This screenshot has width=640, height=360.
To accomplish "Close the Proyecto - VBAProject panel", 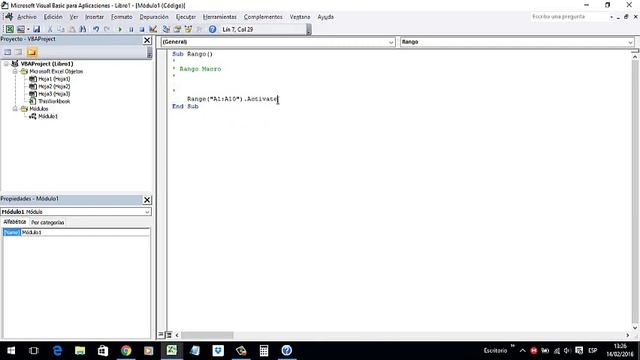I will [147, 40].
